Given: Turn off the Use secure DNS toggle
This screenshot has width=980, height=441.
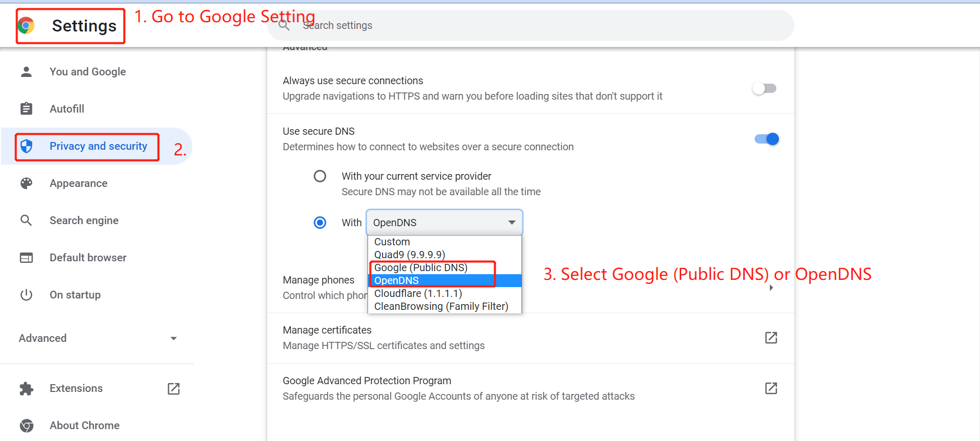Looking at the screenshot, I should (x=767, y=139).
